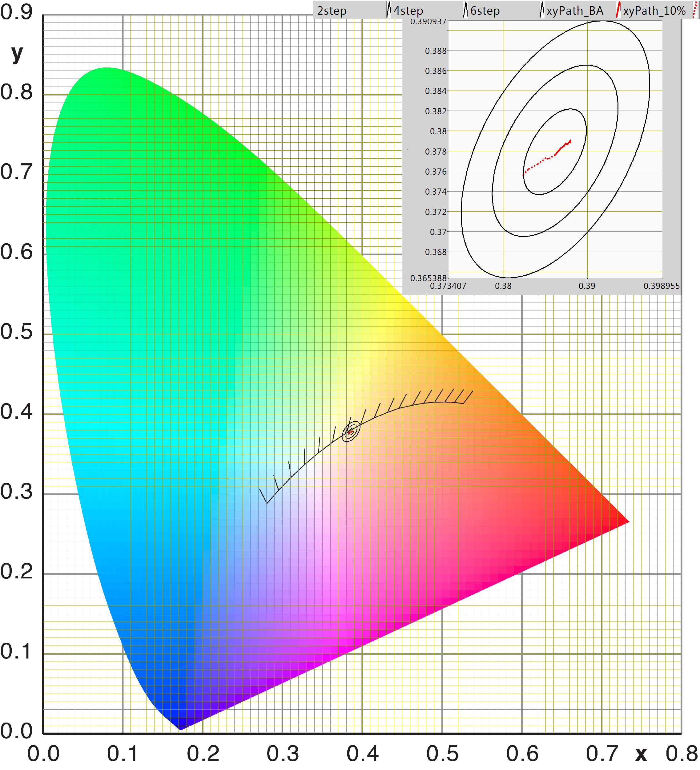Click the 4step legend line icon
This screenshot has width=700, height=770.
pos(465,10)
